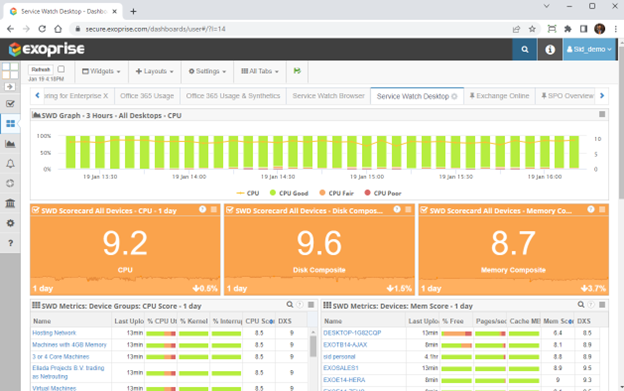Toggle the CPU Good series in the legend
The width and height of the screenshot is (624, 391).
click(289, 193)
